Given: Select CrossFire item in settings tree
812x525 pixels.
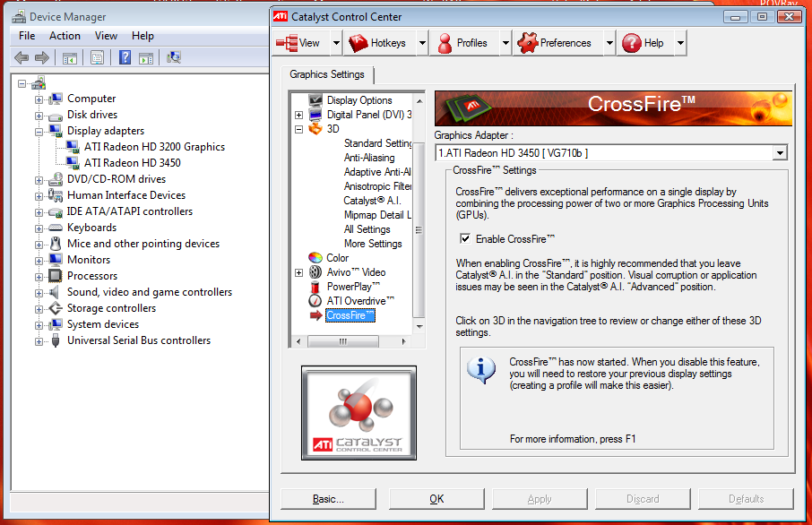Looking at the screenshot, I should tap(350, 315).
